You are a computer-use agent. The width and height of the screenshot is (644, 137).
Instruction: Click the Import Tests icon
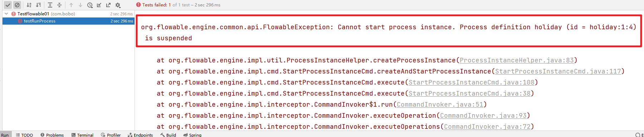coord(99,5)
